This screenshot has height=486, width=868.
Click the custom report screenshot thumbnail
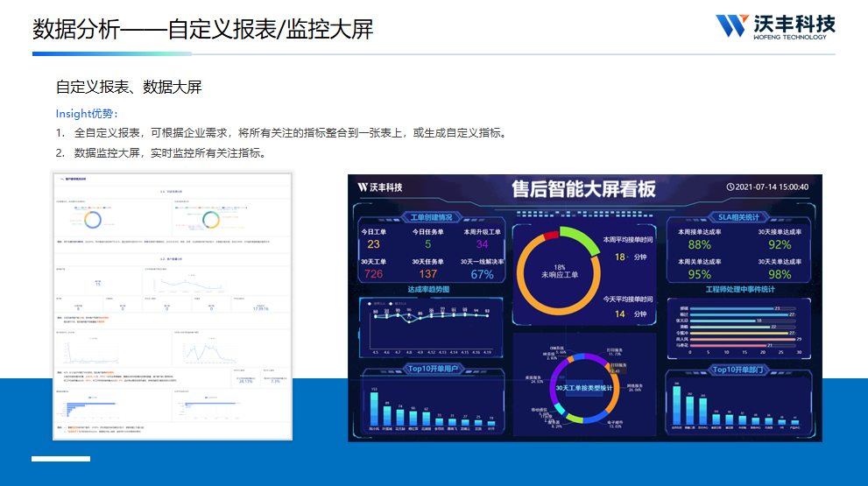[x=172, y=304]
